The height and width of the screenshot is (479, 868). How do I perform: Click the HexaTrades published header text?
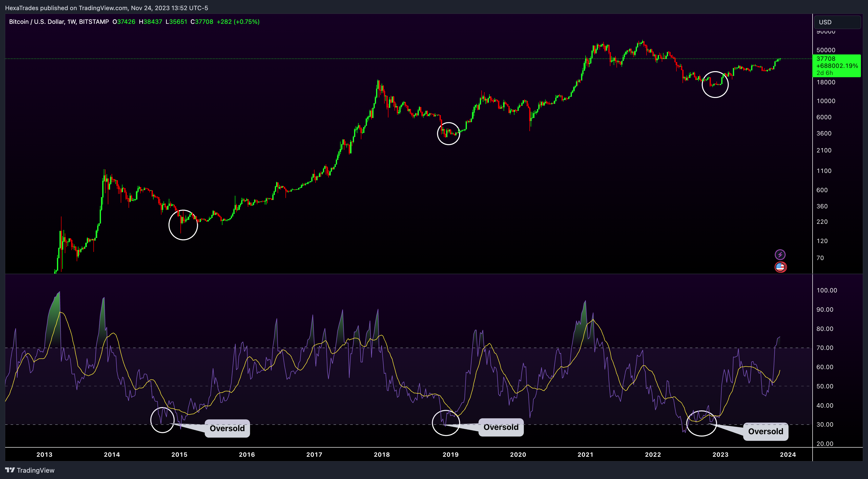[x=107, y=8]
